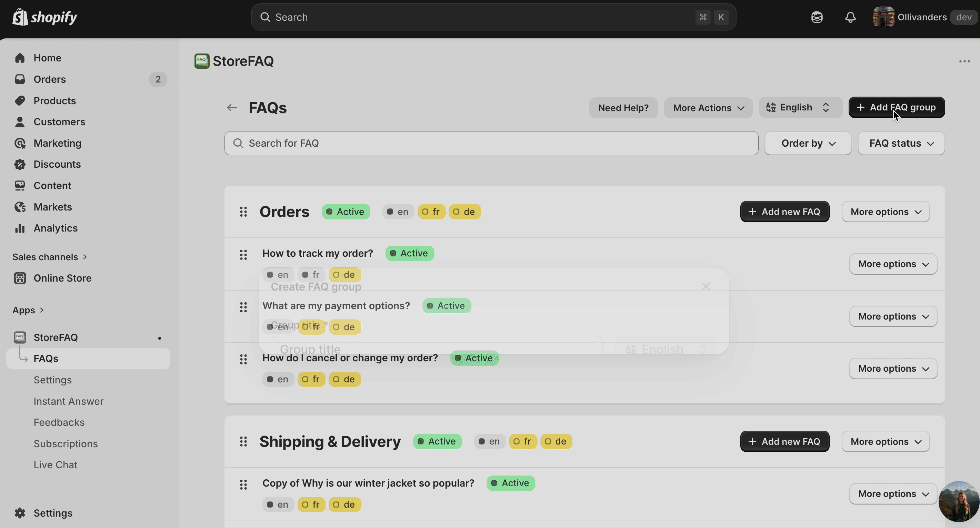This screenshot has width=980, height=528.
Task: Open the English language selector
Action: point(800,107)
